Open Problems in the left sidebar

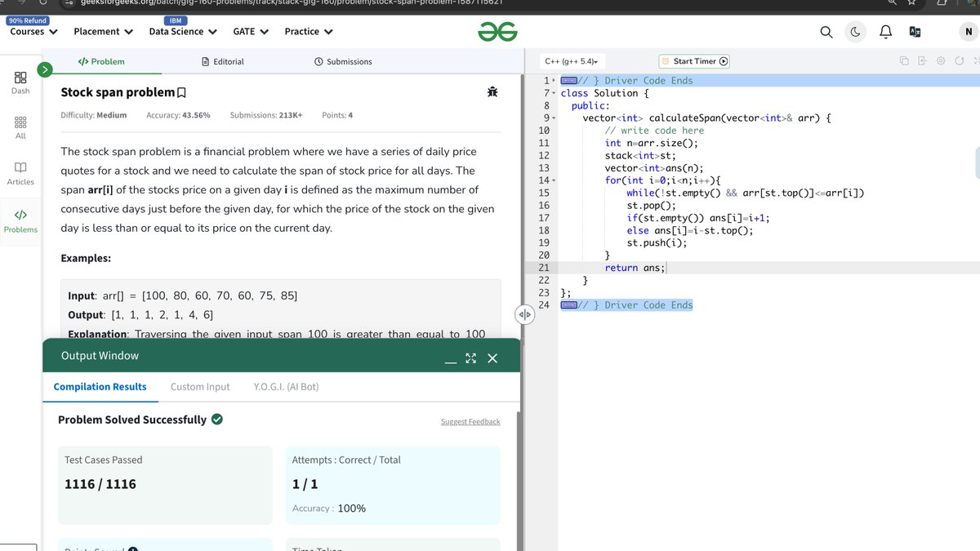click(x=20, y=221)
